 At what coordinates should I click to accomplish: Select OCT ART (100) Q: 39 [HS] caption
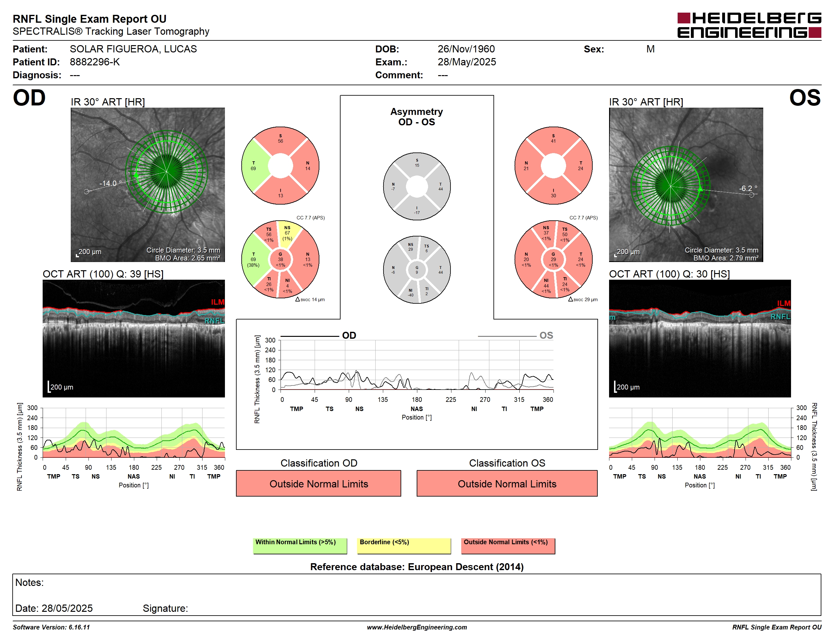point(103,274)
